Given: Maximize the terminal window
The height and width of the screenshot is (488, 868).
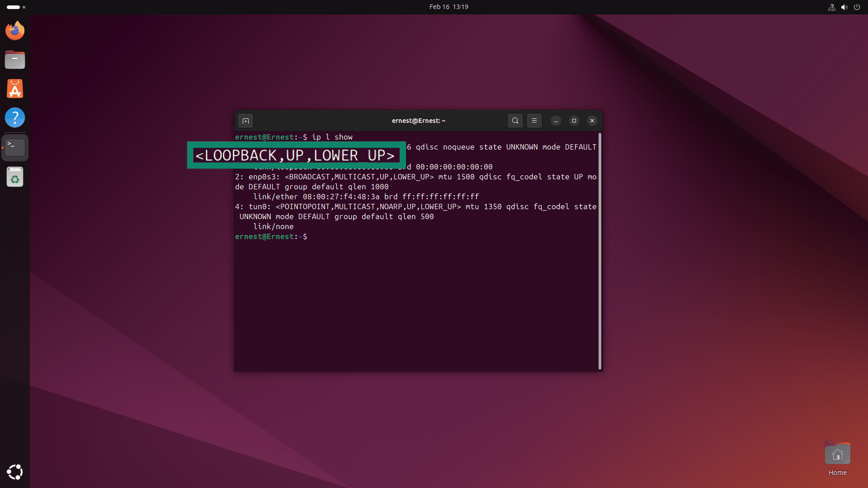Looking at the screenshot, I should point(574,121).
